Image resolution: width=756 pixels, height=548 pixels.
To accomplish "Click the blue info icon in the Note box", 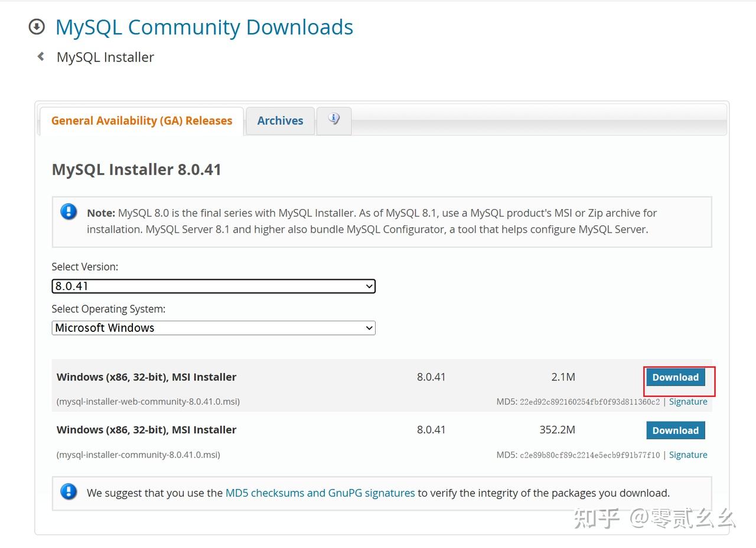I will (69, 212).
